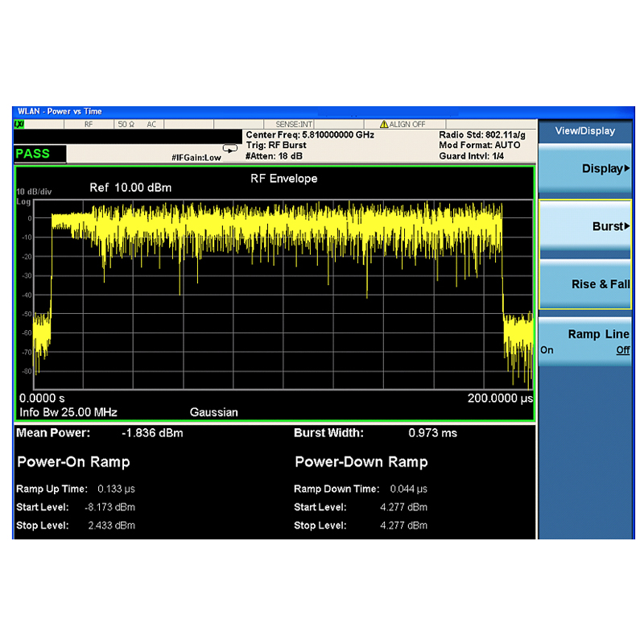The image size is (644, 644).
Task: Click the RF input status indicator
Action: click(89, 124)
